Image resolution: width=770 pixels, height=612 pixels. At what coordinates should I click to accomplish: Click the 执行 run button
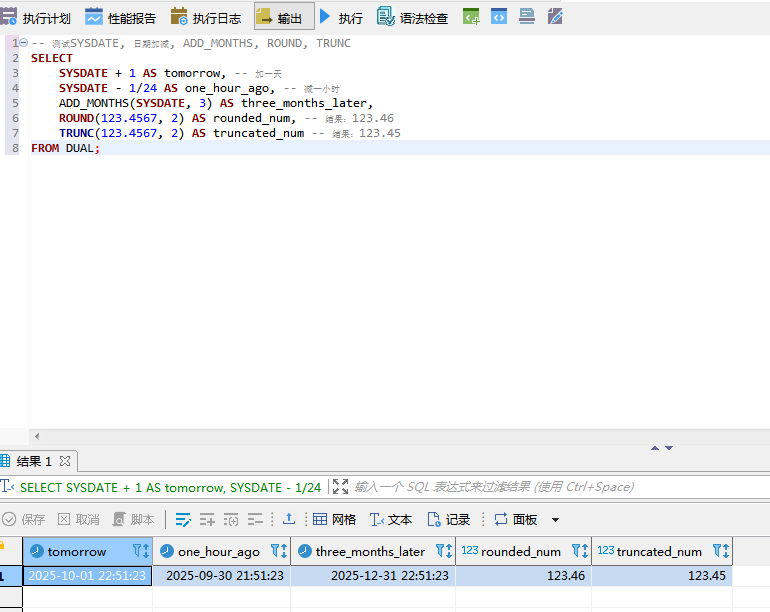click(341, 17)
